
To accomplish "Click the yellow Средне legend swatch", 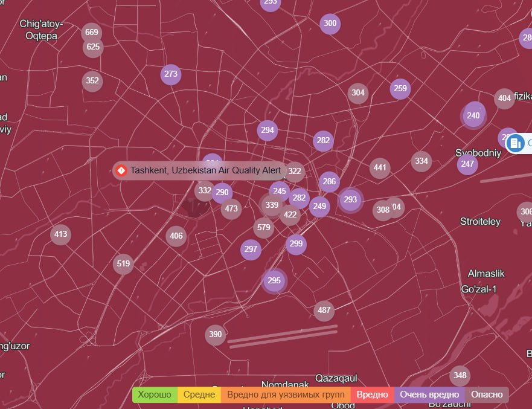I will 199,395.
